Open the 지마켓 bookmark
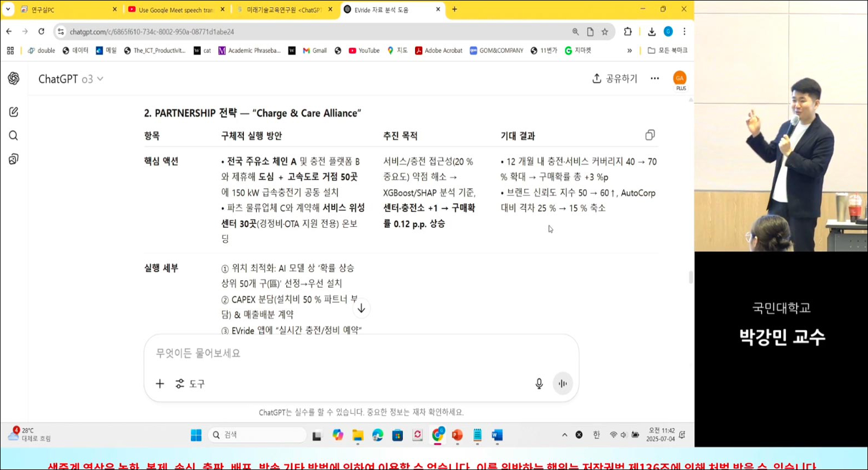The height and width of the screenshot is (470, 868). point(578,50)
